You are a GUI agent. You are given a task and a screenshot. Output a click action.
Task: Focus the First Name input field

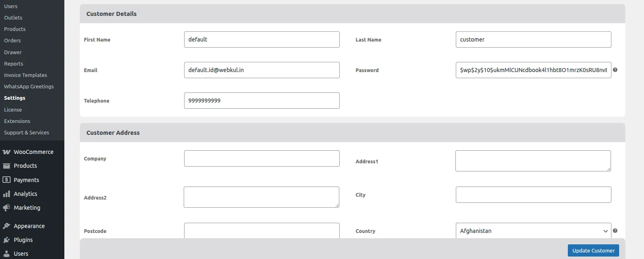262,40
